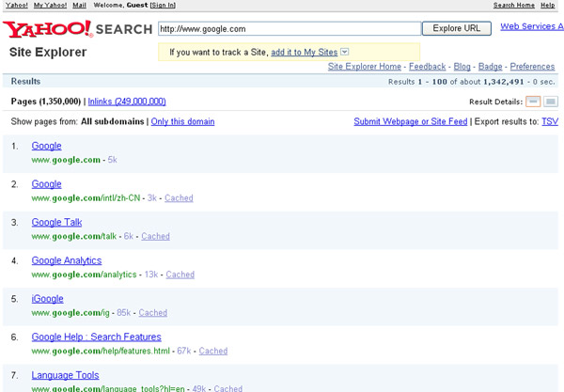564x392 pixels.
Task: Open the Badge link
Action: pos(490,67)
